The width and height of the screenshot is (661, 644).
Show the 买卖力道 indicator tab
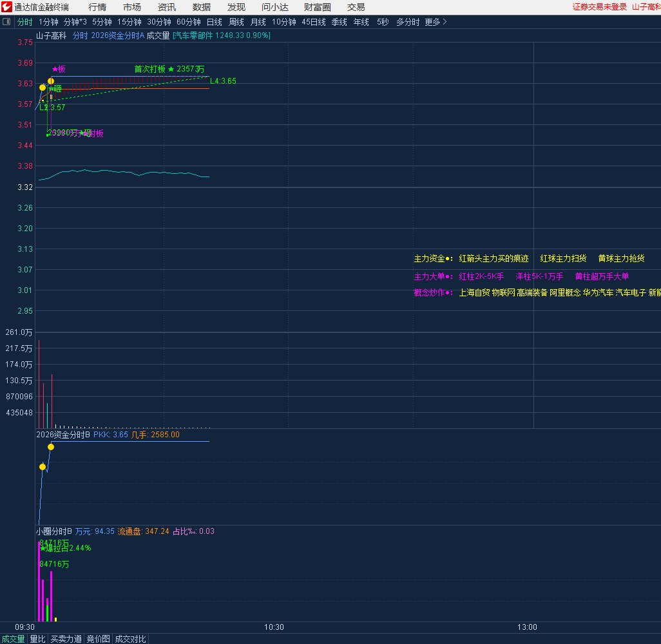[66, 639]
